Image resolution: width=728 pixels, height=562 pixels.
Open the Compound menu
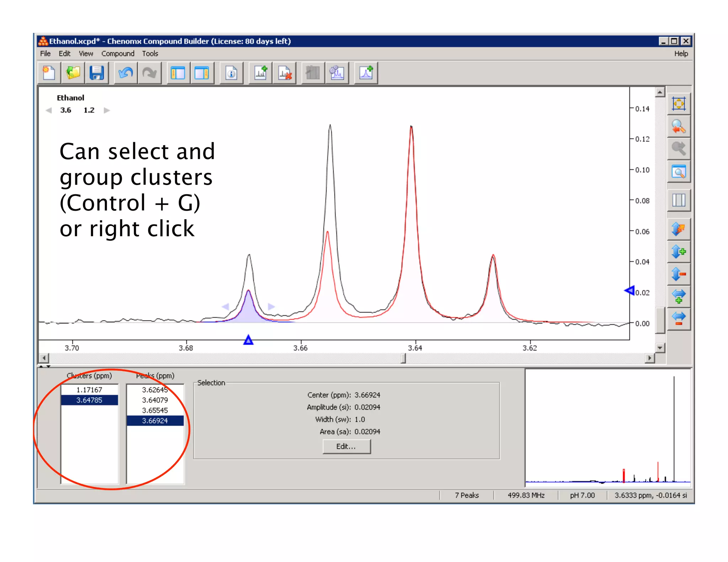point(118,54)
